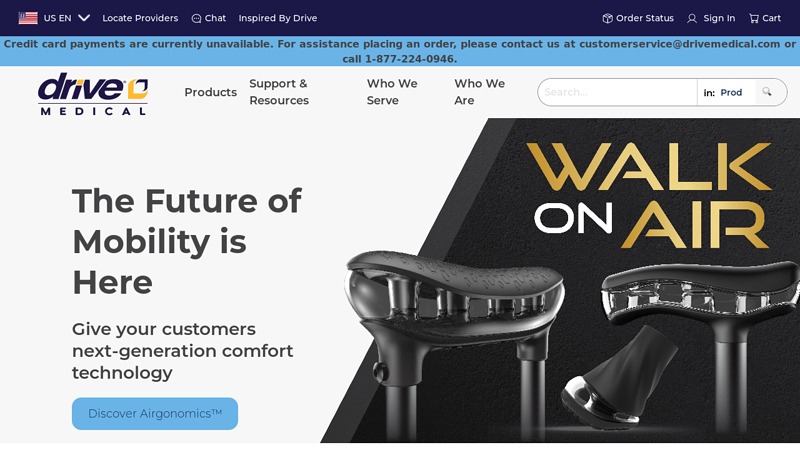The image size is (800, 450).
Task: Open the shopping Cart icon
Action: [754, 18]
